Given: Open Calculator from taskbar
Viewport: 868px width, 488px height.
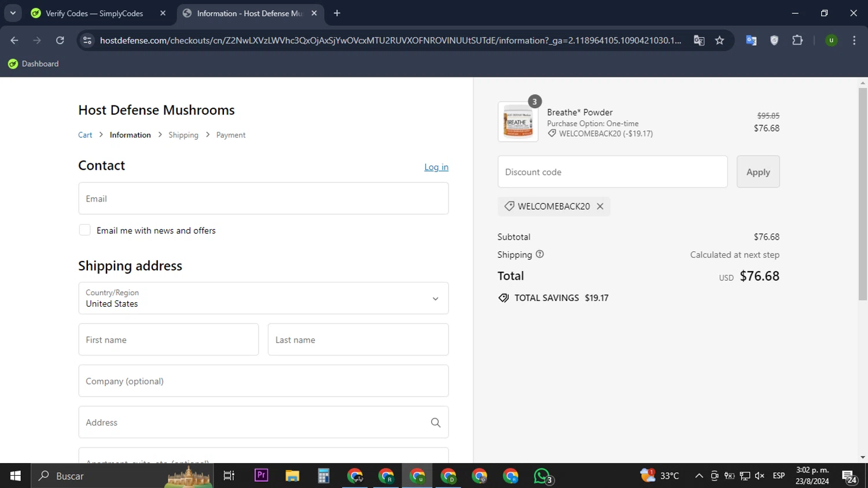Looking at the screenshot, I should tap(323, 476).
